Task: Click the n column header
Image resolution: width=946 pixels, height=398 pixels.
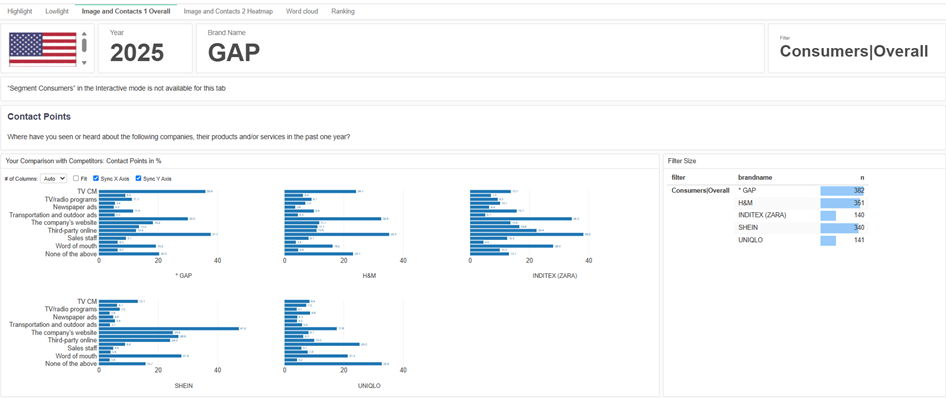Action: (862, 177)
